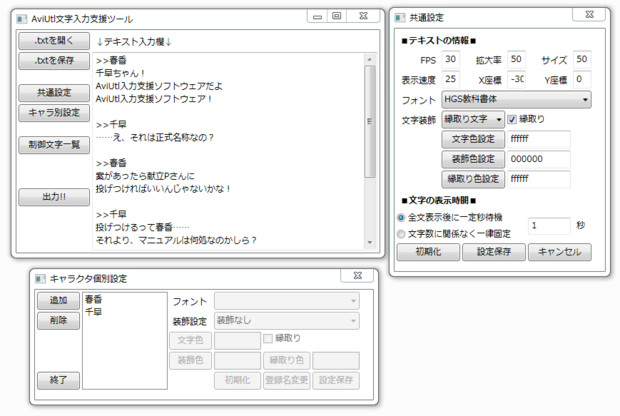Expand the 縁取り文字 decoration dropdown
Viewport: 620px width, 416px height.
point(473,119)
